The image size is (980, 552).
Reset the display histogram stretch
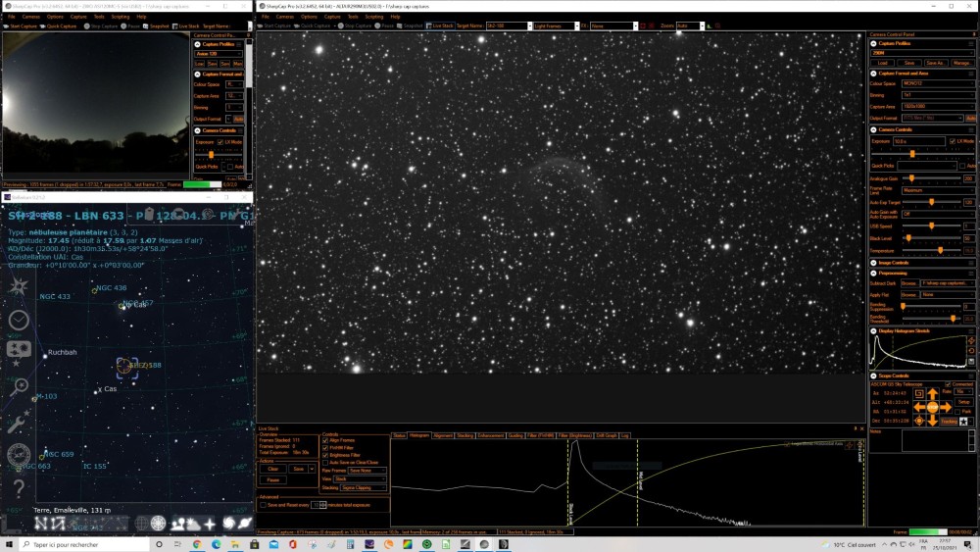[971, 351]
